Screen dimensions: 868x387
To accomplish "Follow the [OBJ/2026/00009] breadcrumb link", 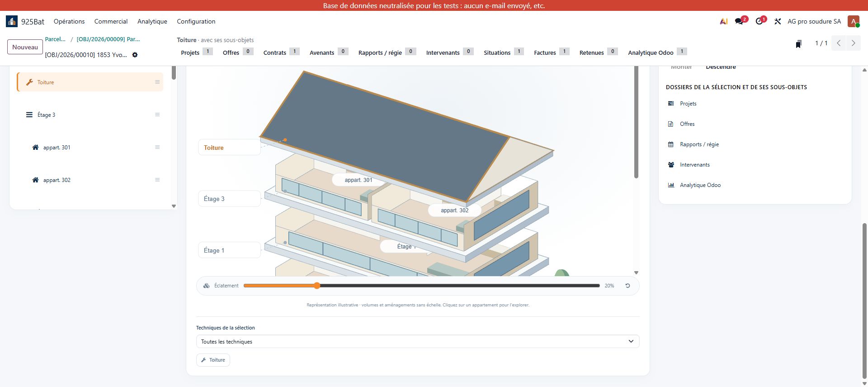I will click(x=108, y=39).
